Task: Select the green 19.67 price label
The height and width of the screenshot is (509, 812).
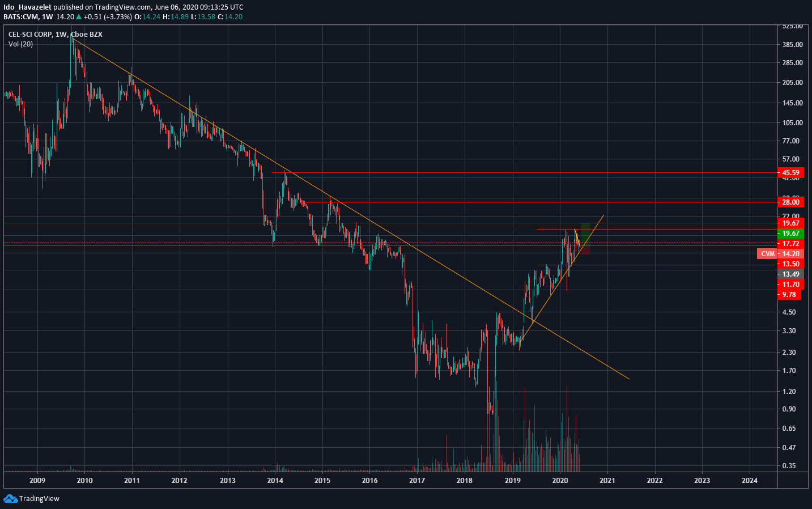Action: click(x=791, y=234)
